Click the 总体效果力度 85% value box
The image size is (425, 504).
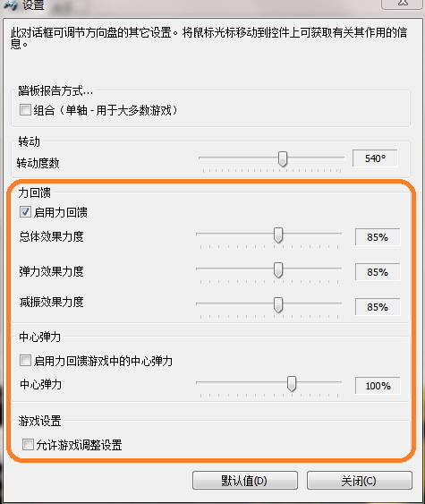[x=378, y=237]
